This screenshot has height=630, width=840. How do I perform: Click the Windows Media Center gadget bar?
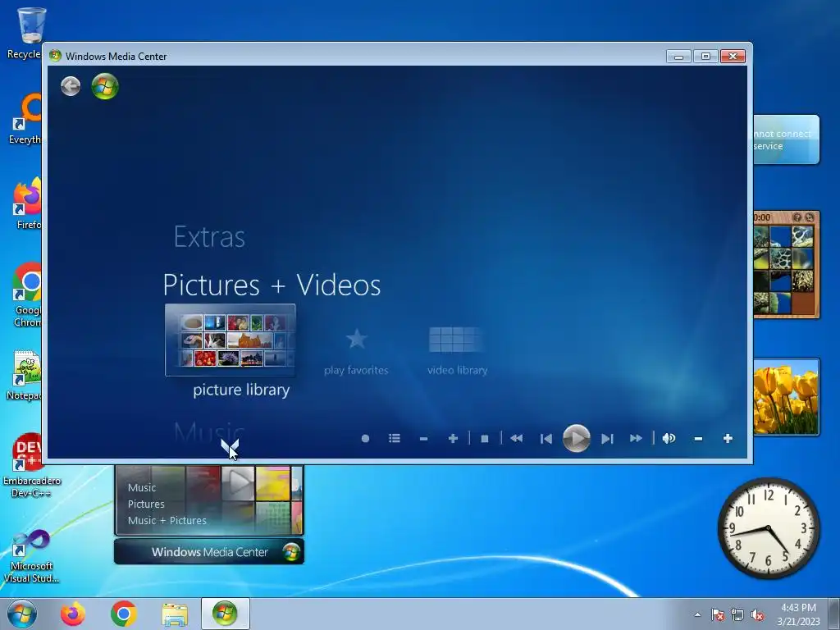pyautogui.click(x=209, y=552)
